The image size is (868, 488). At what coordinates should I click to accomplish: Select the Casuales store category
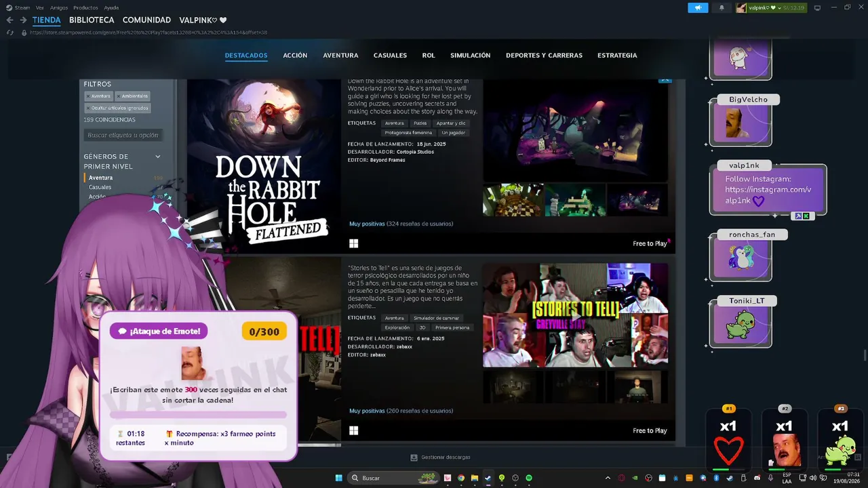click(x=390, y=56)
